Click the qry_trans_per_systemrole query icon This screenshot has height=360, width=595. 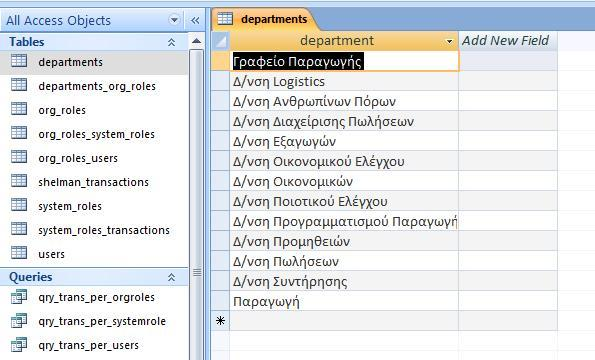[19, 321]
